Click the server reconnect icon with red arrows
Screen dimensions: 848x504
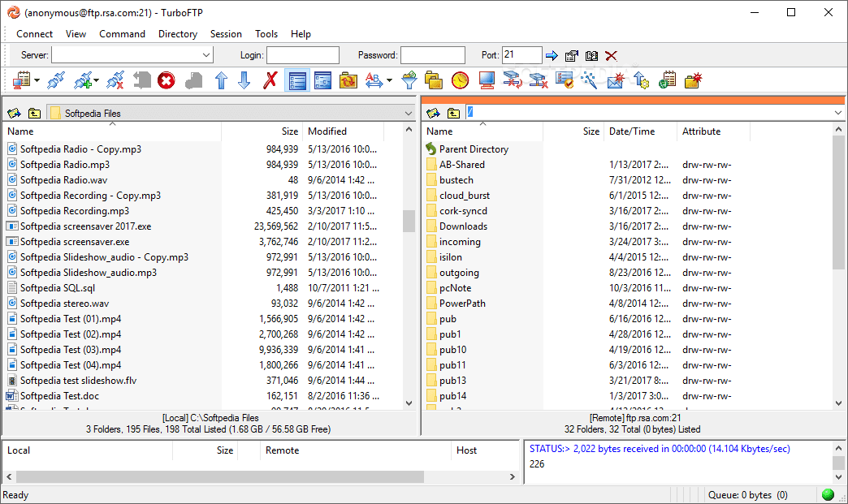click(x=513, y=81)
